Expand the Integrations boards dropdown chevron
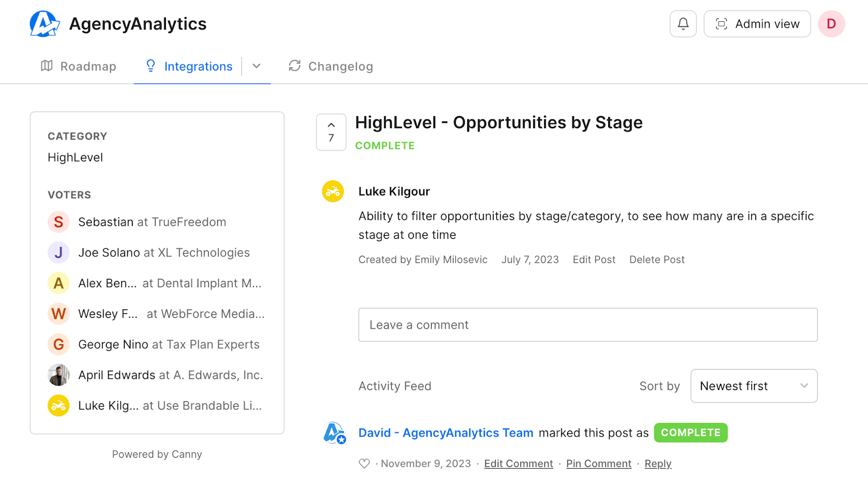The image size is (868, 499). click(x=257, y=66)
